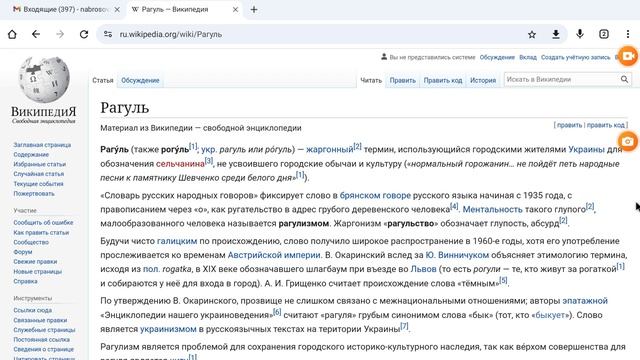Start screen recording with orange camcorder button
The height and width of the screenshot is (360, 640).
pyautogui.click(x=628, y=56)
